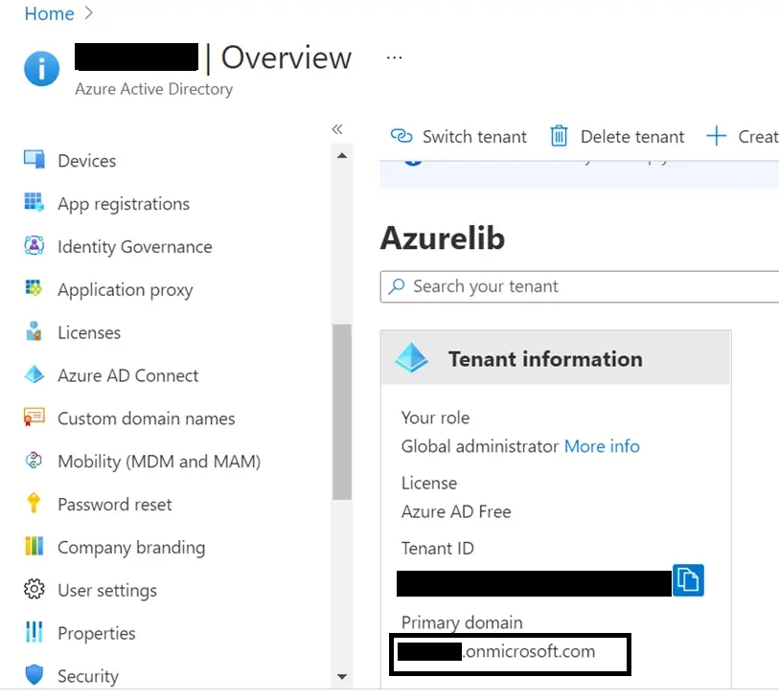The width and height of the screenshot is (779, 700).
Task: Go to the Home breadcrumb link
Action: [x=49, y=13]
